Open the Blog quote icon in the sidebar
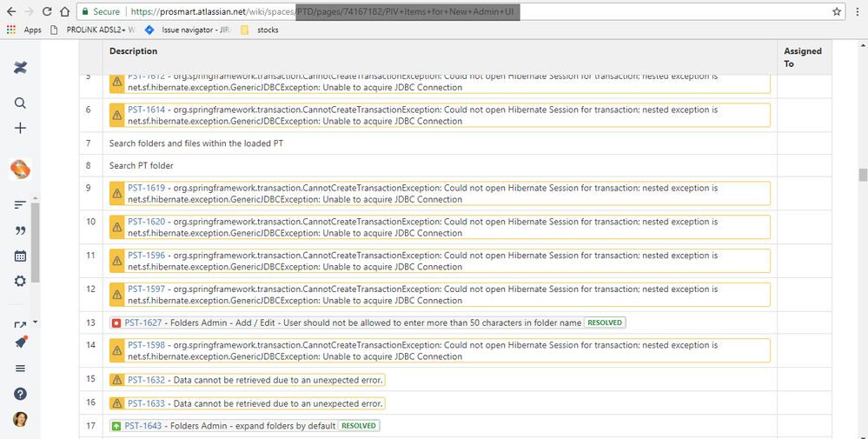The height and width of the screenshot is (439, 868). [21, 230]
